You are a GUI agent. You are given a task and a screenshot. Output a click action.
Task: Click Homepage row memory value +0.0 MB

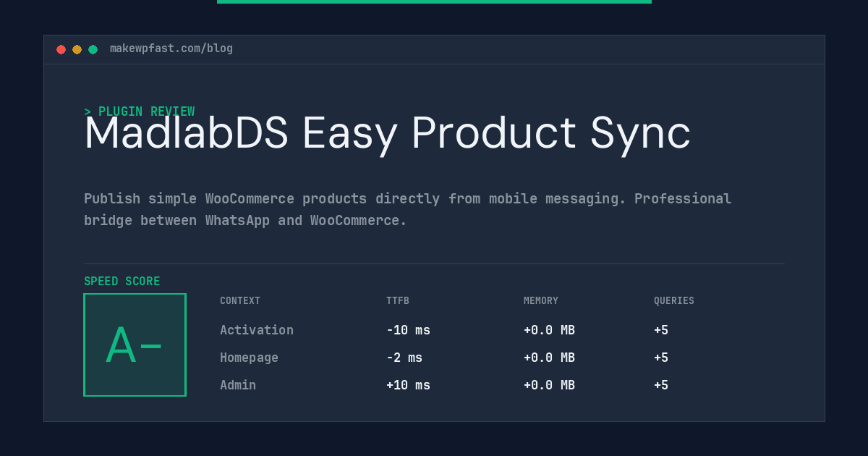pyautogui.click(x=549, y=358)
